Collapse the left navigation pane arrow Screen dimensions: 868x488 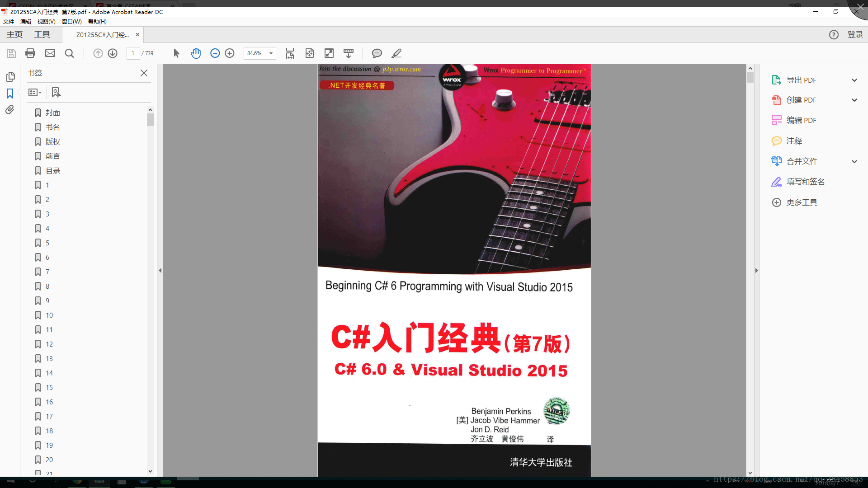click(160, 271)
